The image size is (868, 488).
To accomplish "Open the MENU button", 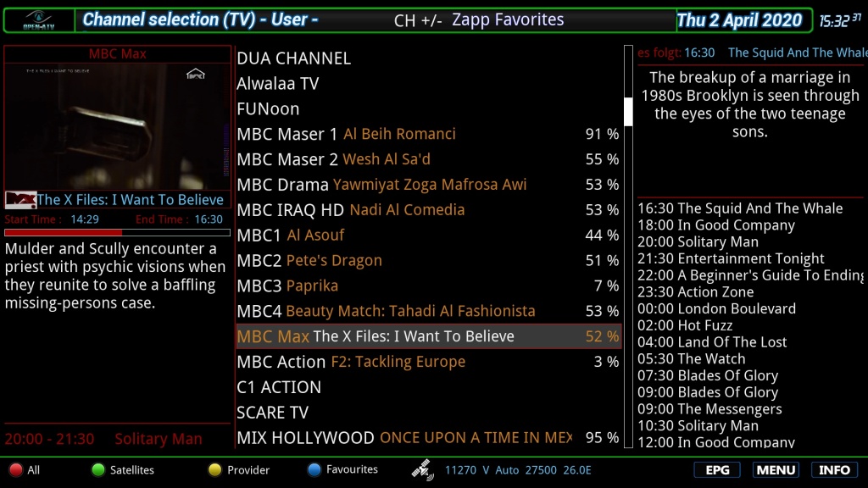I will pos(776,469).
